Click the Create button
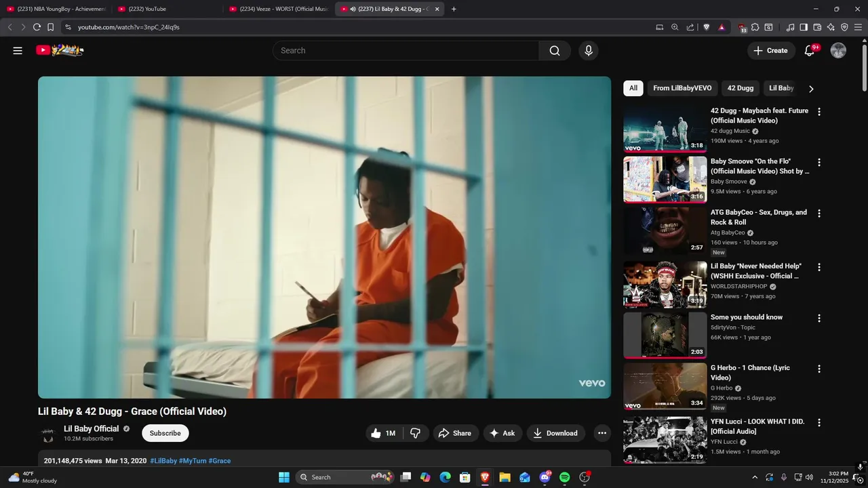 point(771,51)
